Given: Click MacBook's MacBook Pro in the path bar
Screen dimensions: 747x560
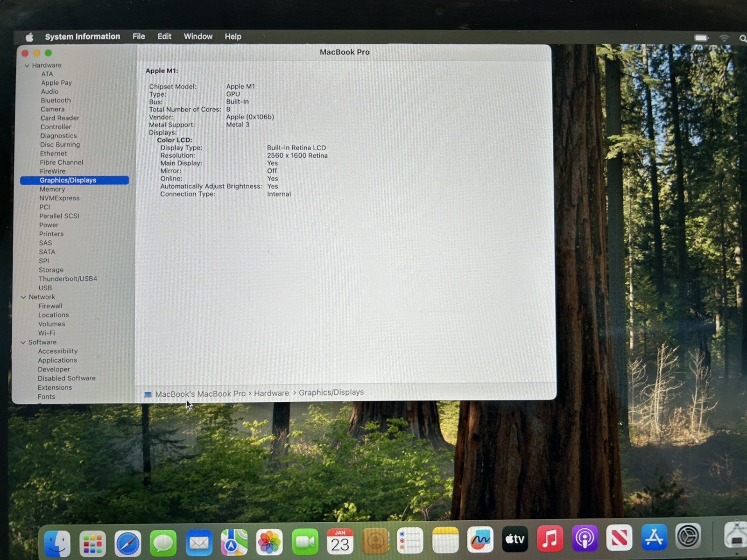Looking at the screenshot, I should click(200, 394).
